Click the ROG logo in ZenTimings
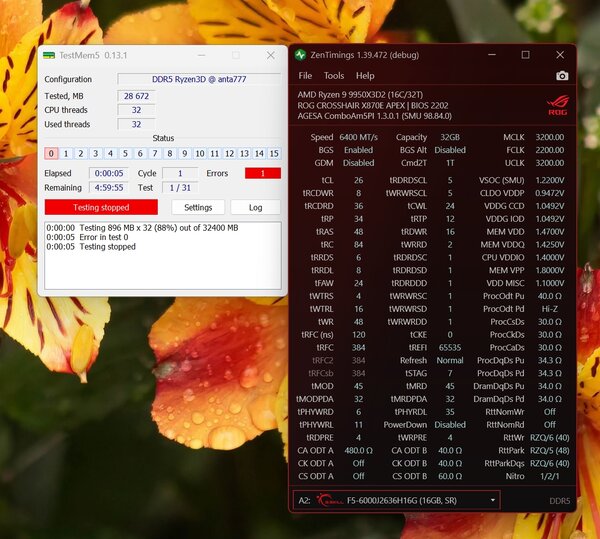Viewport: 600px width, 539px height. coord(558,106)
